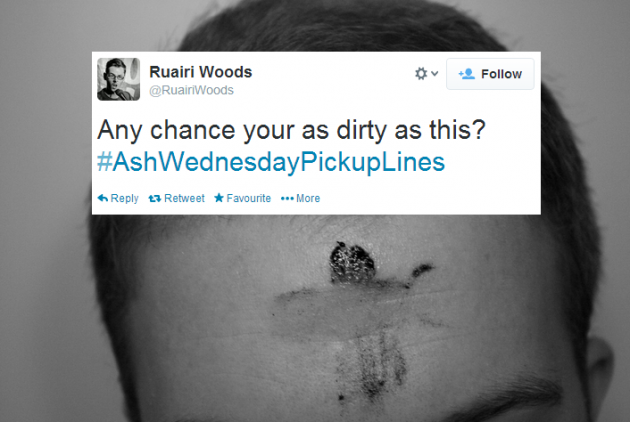Select the Reply text label
630x422 pixels.
point(125,198)
